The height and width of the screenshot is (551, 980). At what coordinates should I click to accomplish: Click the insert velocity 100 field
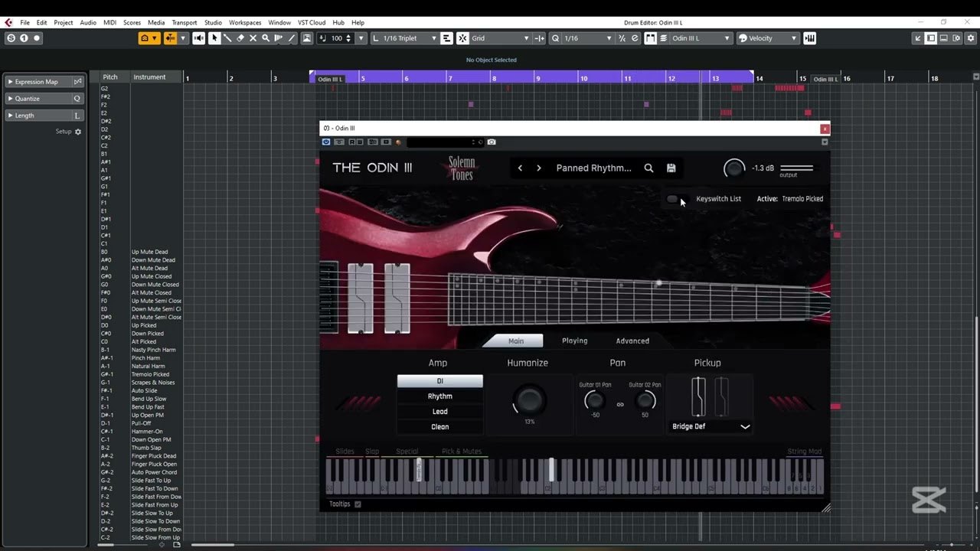point(338,38)
